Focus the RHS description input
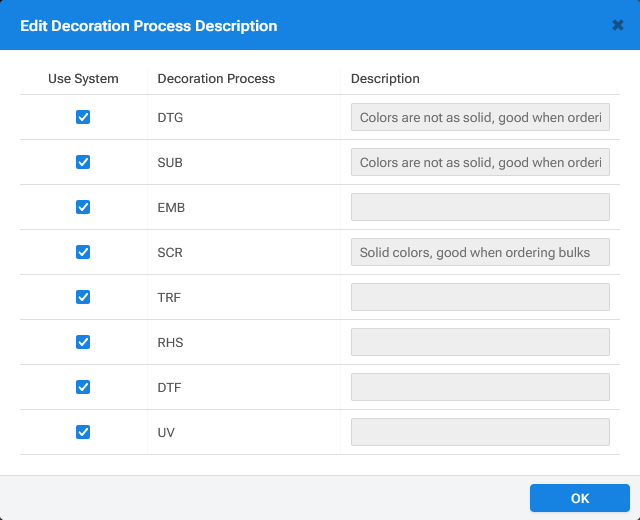Screen dimensions: 640x520 (480, 342)
